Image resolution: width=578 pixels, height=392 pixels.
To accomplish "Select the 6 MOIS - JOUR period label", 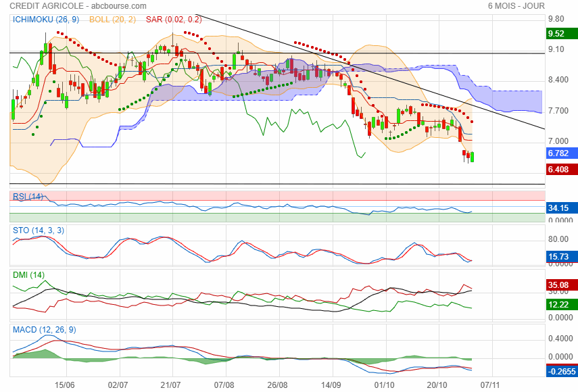I will [x=516, y=6].
